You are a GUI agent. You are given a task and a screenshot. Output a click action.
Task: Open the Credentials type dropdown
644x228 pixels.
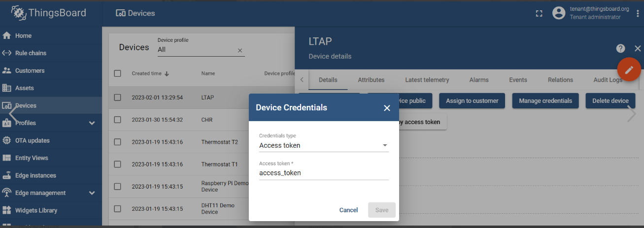coord(323,145)
